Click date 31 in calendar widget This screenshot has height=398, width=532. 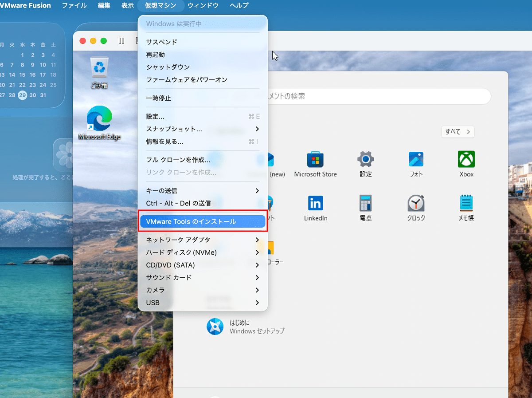click(43, 95)
